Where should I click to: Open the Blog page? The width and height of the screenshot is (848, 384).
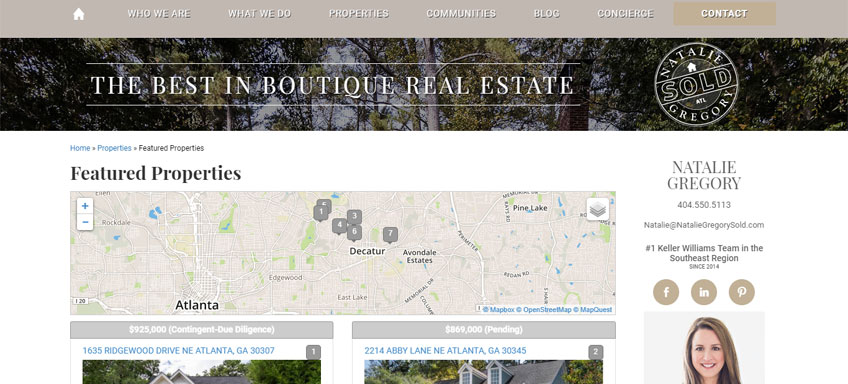(x=546, y=14)
